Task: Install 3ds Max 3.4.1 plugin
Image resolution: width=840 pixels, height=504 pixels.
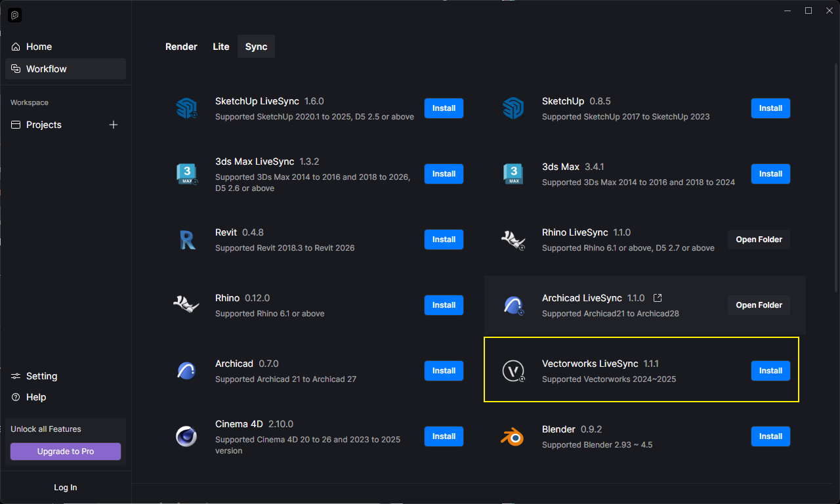Action: click(770, 174)
